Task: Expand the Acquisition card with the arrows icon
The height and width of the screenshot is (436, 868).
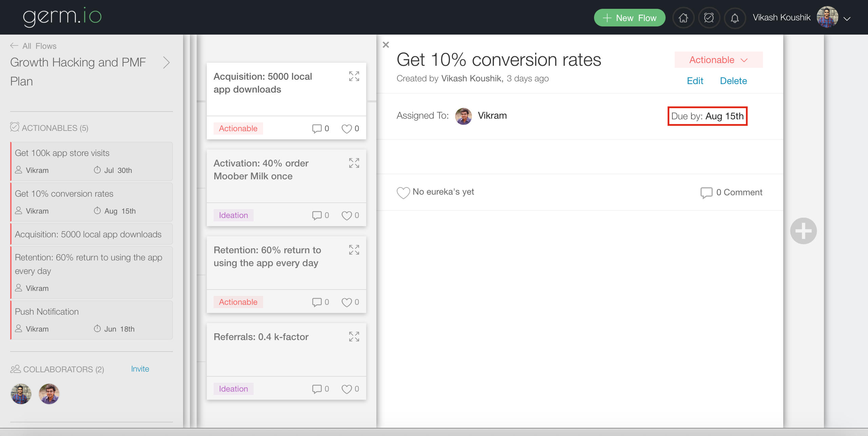Action: (354, 76)
